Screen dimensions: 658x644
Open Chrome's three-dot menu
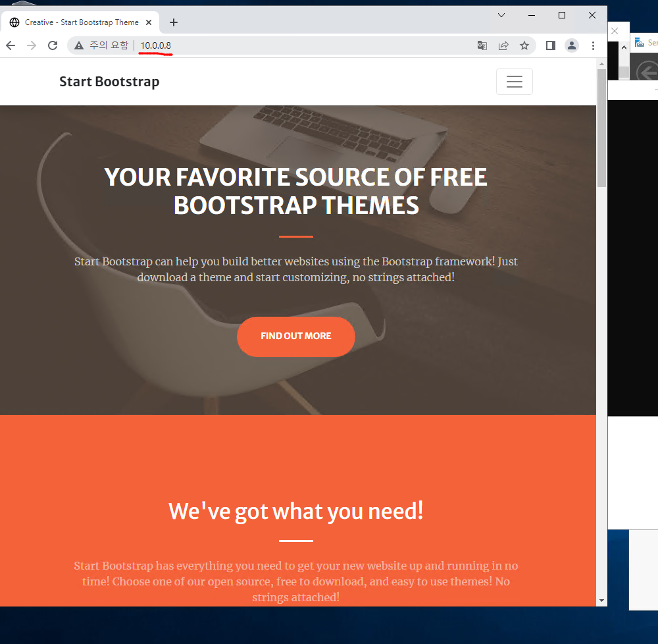tap(593, 45)
